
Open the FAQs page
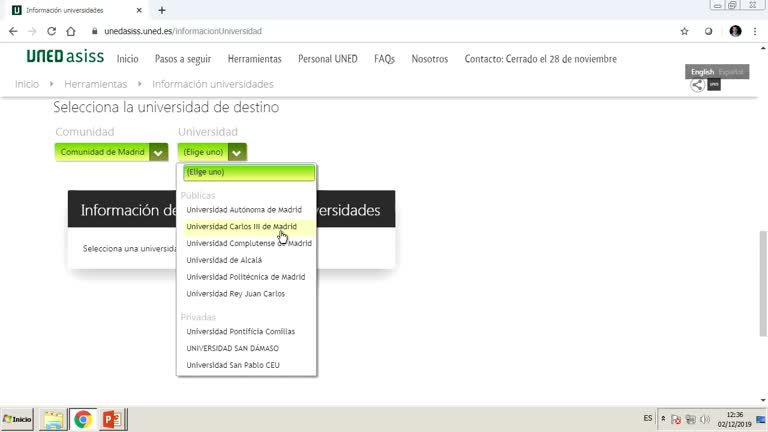pyautogui.click(x=384, y=59)
